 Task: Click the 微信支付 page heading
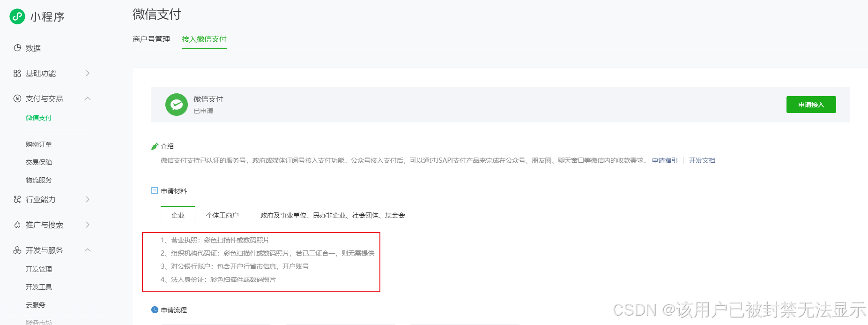[157, 14]
